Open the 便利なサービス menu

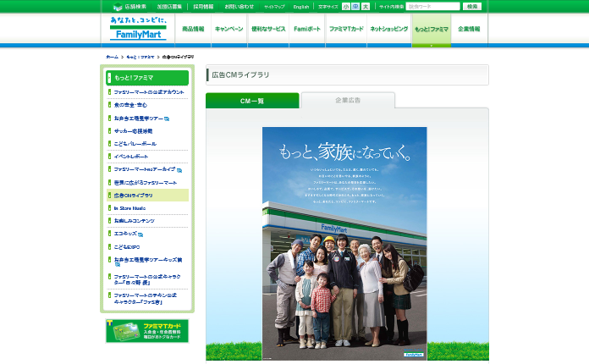(x=268, y=29)
